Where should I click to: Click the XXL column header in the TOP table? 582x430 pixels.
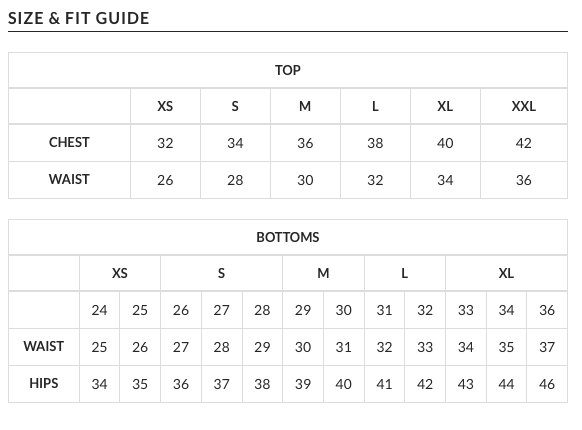524,106
